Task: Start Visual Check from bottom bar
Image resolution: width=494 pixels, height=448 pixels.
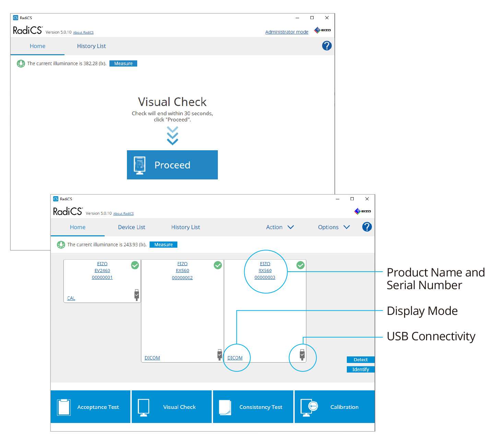Action: coord(172,407)
